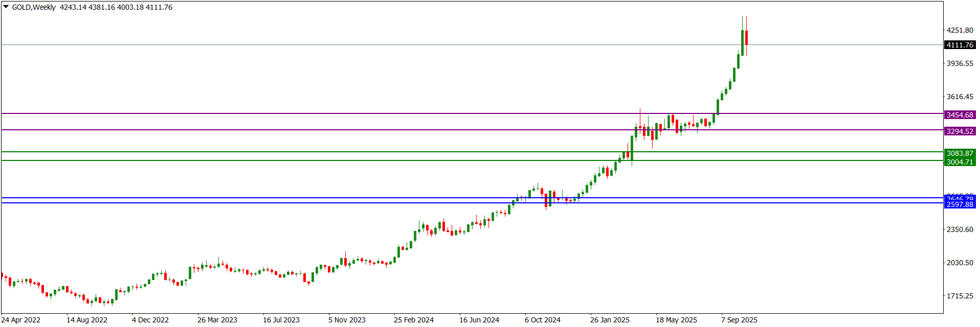Viewport: 980px width, 327px height.
Task: Click the 24 Apr 2022 date label
Action: point(21,320)
